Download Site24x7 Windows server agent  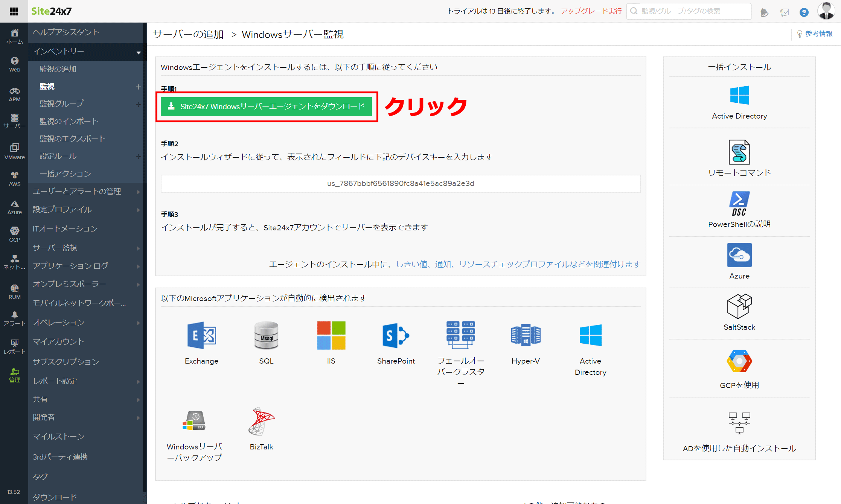266,107
